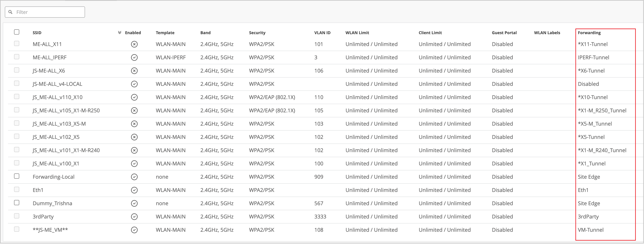Click the Template column header
The image size is (644, 244).
[x=165, y=33]
